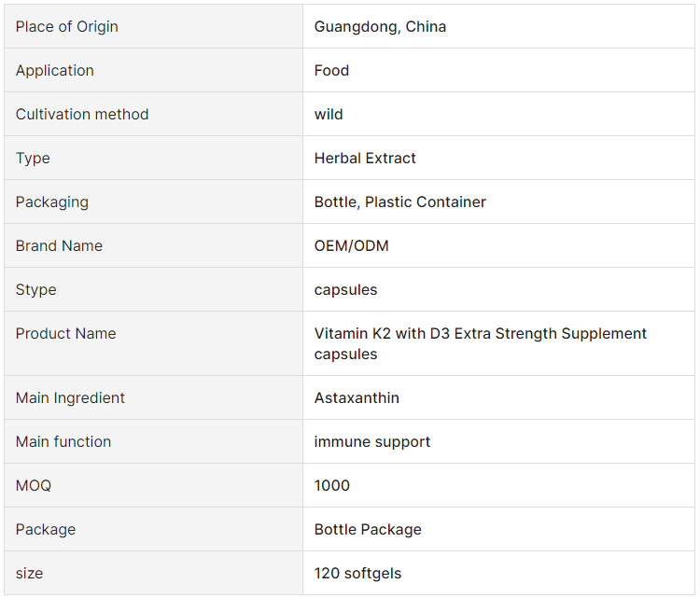The image size is (700, 598).
Task: Click the Herbal Extract value
Action: pyautogui.click(x=365, y=158)
